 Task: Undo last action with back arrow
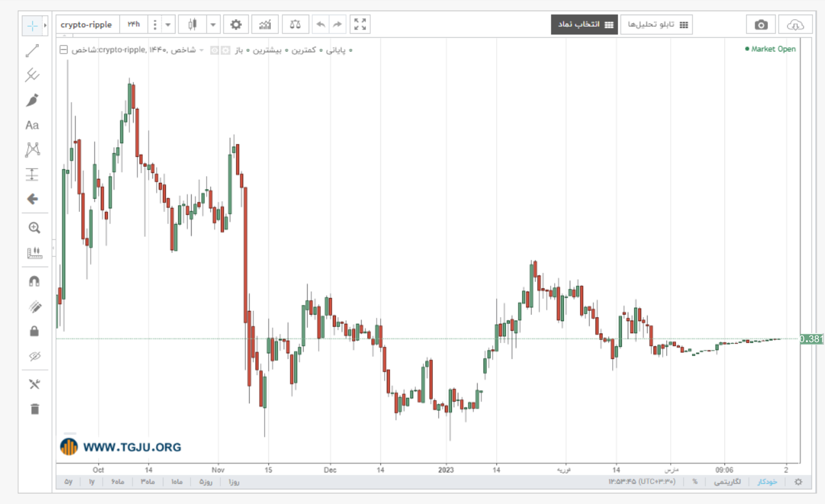pyautogui.click(x=321, y=24)
